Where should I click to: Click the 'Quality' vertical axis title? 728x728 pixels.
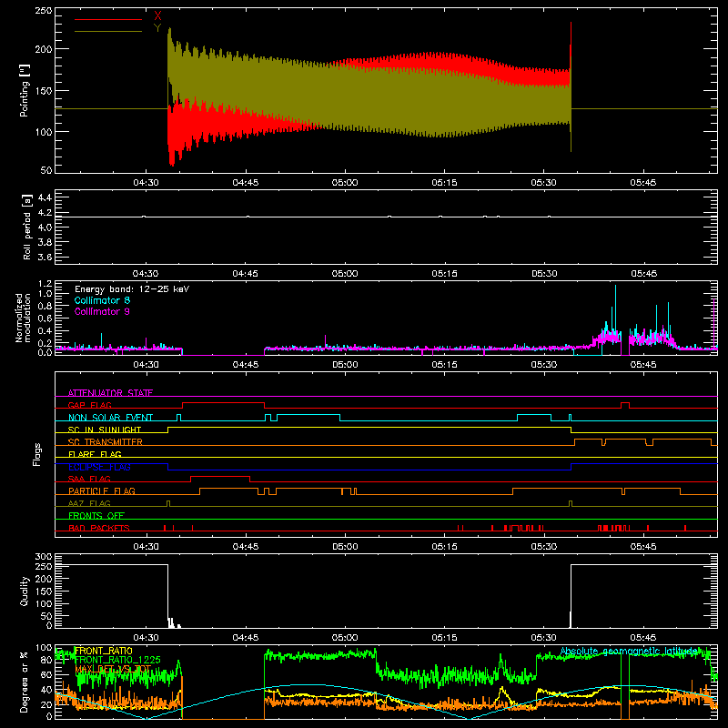coord(25,591)
